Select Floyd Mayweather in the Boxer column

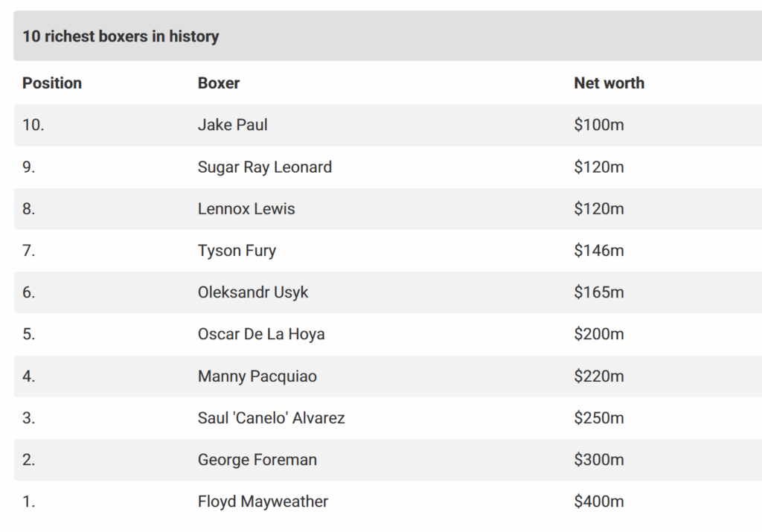pyautogui.click(x=263, y=501)
